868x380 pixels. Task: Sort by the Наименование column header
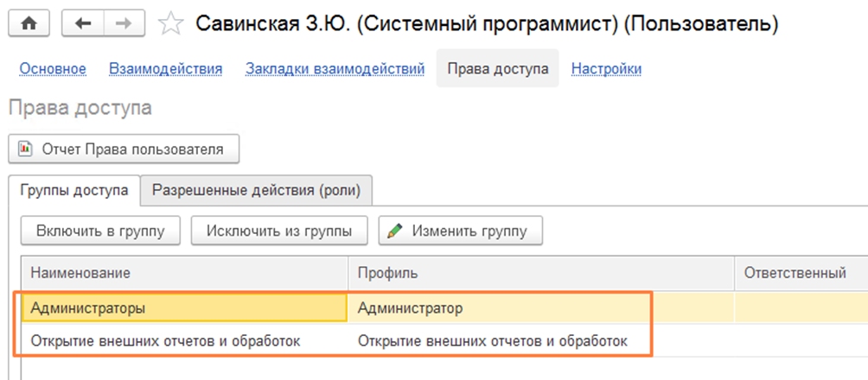coord(185,273)
